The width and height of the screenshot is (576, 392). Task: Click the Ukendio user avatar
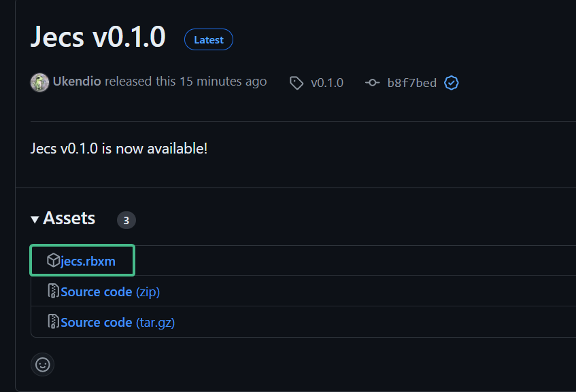click(x=40, y=82)
